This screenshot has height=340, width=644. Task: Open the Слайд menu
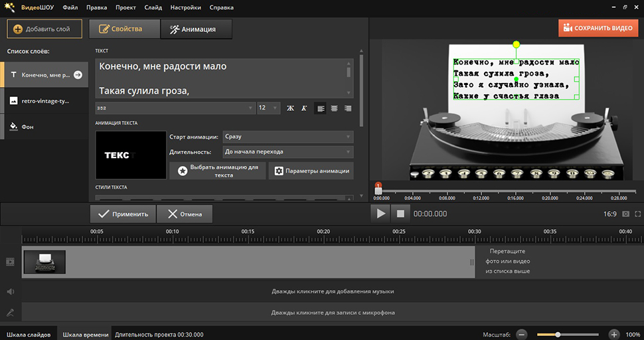pos(153,7)
